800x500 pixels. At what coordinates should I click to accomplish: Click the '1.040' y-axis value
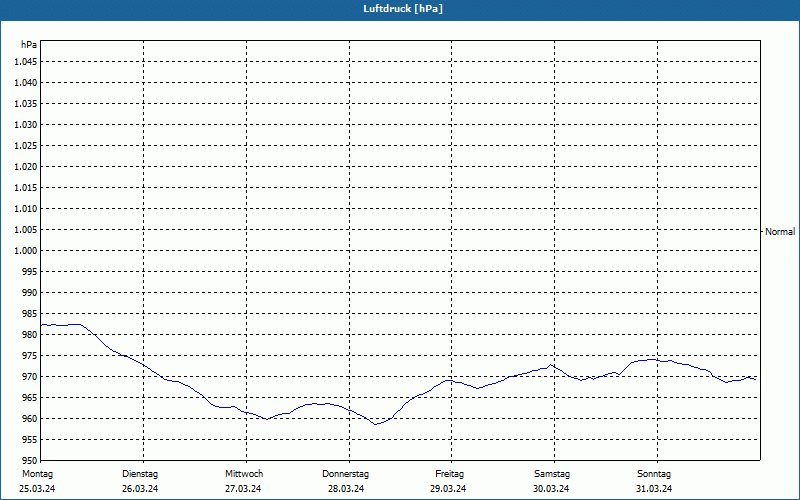pyautogui.click(x=26, y=83)
